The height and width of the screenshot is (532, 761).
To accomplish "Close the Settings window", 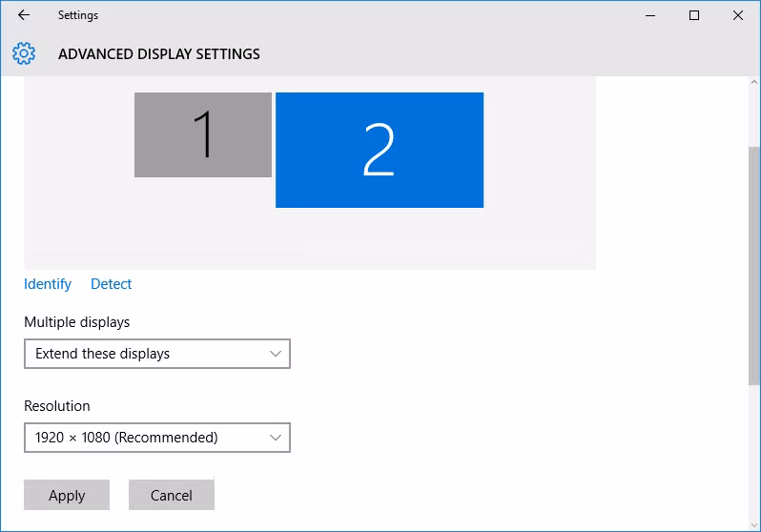I will click(x=737, y=15).
